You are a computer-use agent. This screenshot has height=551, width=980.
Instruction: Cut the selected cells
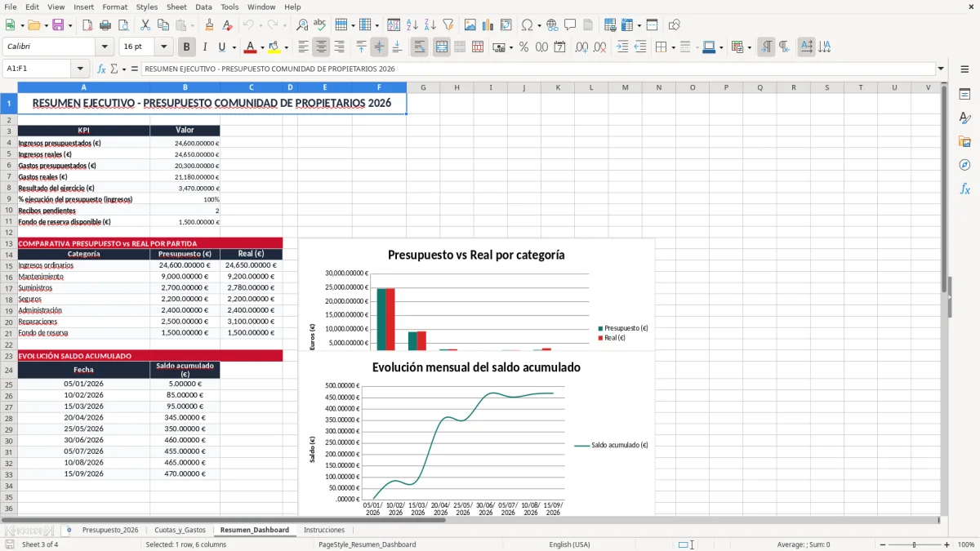coord(145,25)
